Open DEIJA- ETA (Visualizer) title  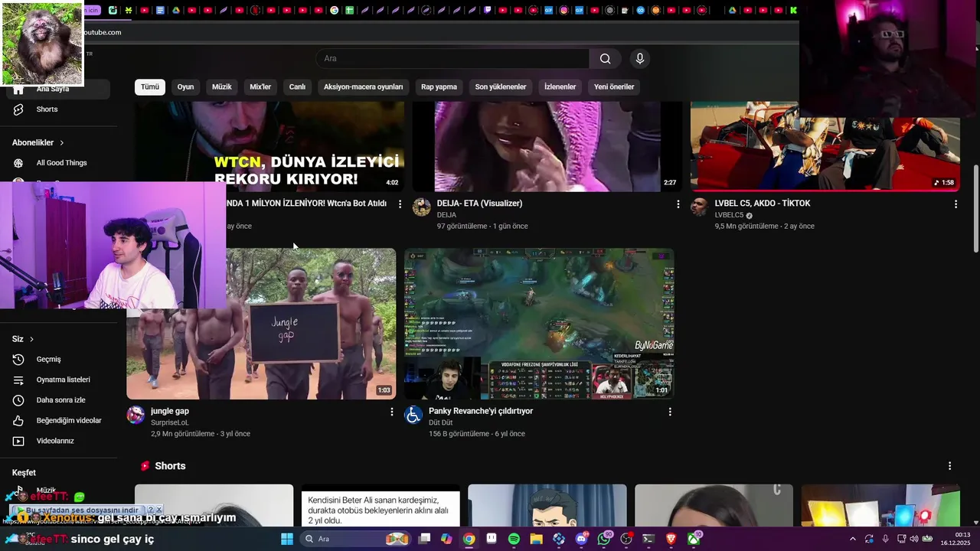479,204
